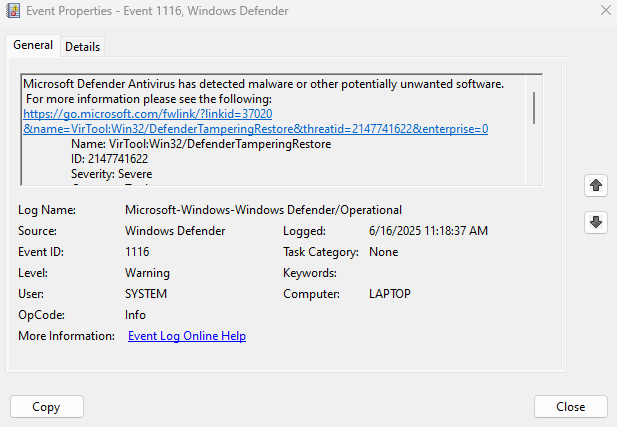Image resolution: width=617 pixels, height=427 pixels.
Task: Click the description box scrollbar thumb
Action: click(534, 108)
